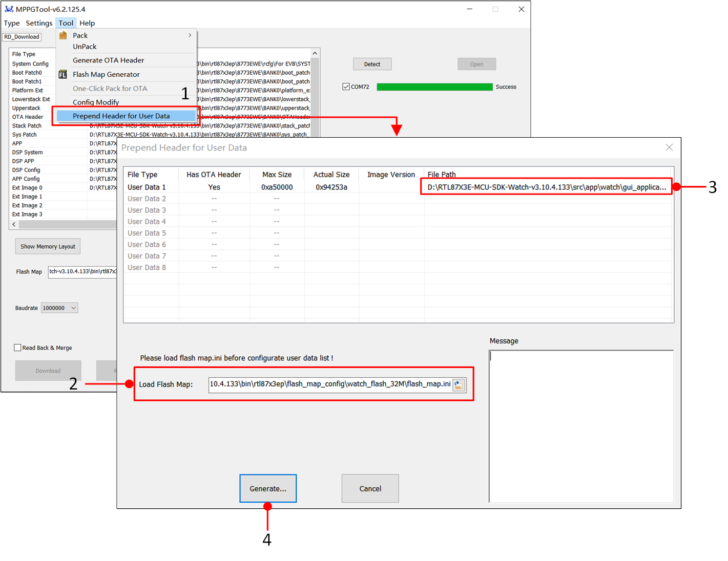Viewport: 728px width, 561px height.
Task: Choose Generate OTA Header menu item
Action: (x=108, y=60)
